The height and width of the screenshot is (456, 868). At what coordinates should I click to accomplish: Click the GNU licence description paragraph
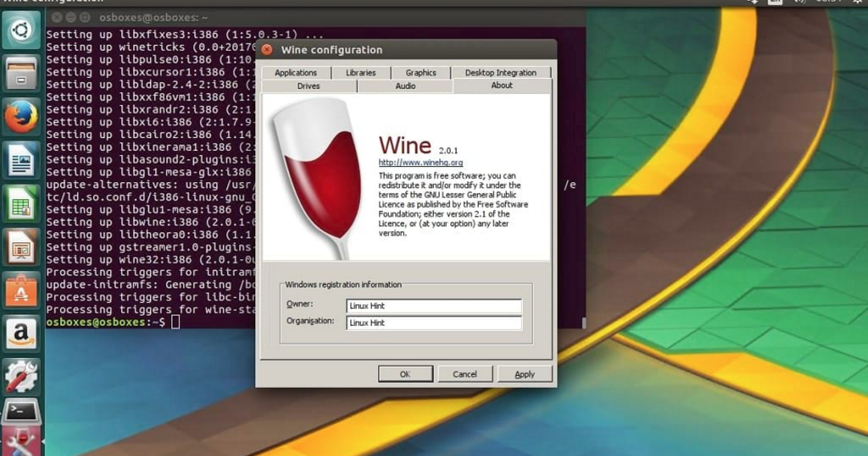[x=453, y=204]
